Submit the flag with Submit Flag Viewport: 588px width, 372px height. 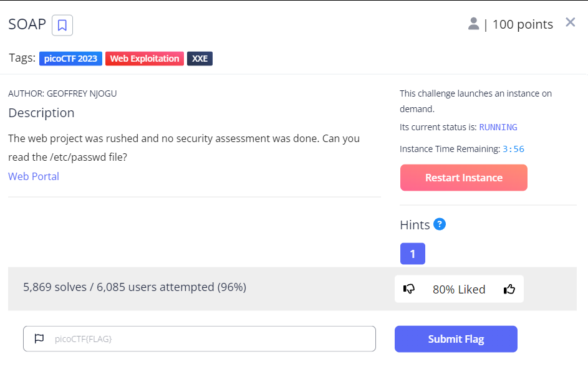tap(456, 338)
